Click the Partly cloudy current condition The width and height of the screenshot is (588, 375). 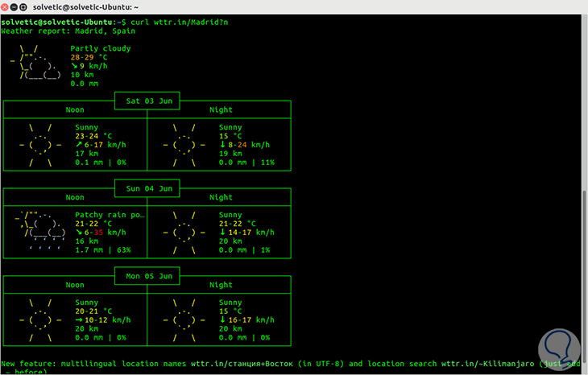click(x=101, y=48)
